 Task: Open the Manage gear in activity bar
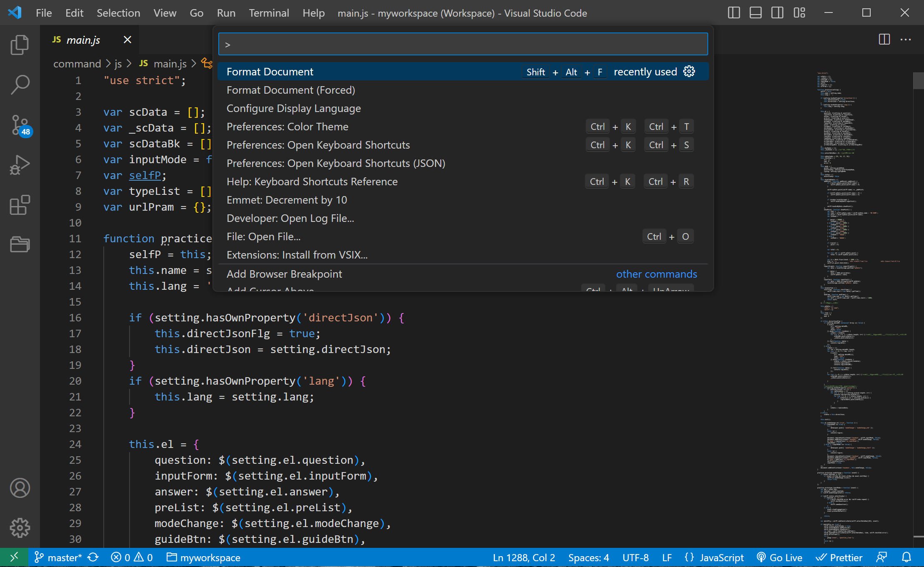[20, 528]
